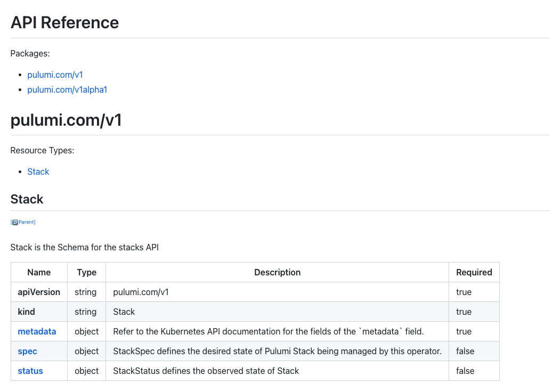Click 'Stack is the Schema for the stacks API'

[x=84, y=248]
